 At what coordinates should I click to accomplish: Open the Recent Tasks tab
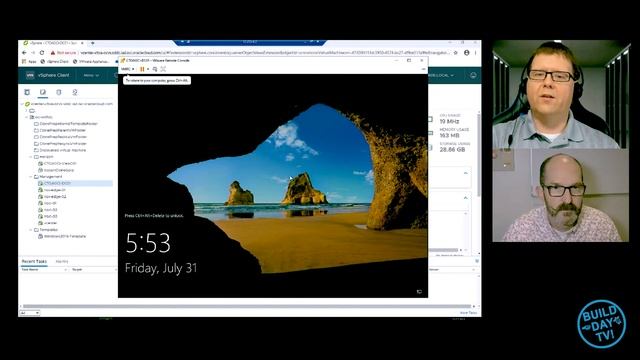34,261
